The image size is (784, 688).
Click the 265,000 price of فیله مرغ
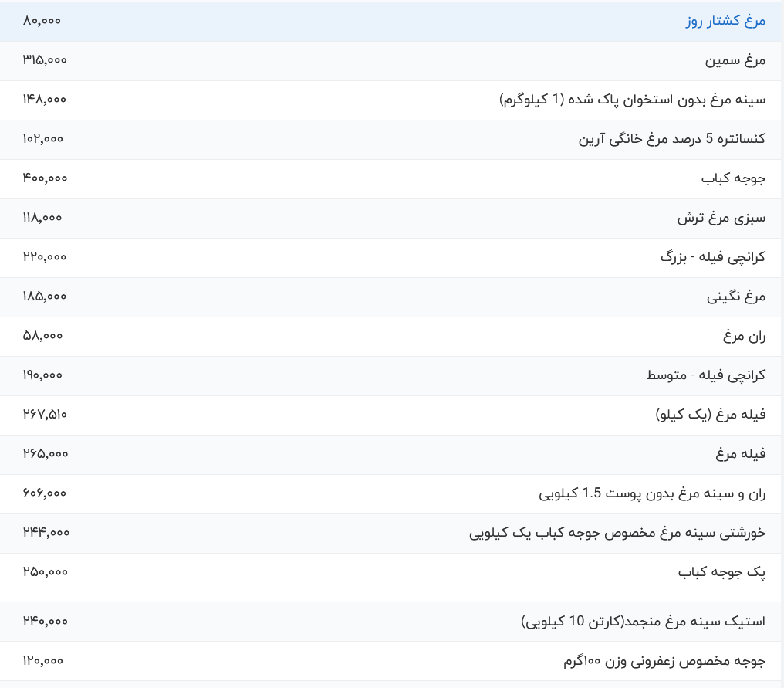point(45,454)
